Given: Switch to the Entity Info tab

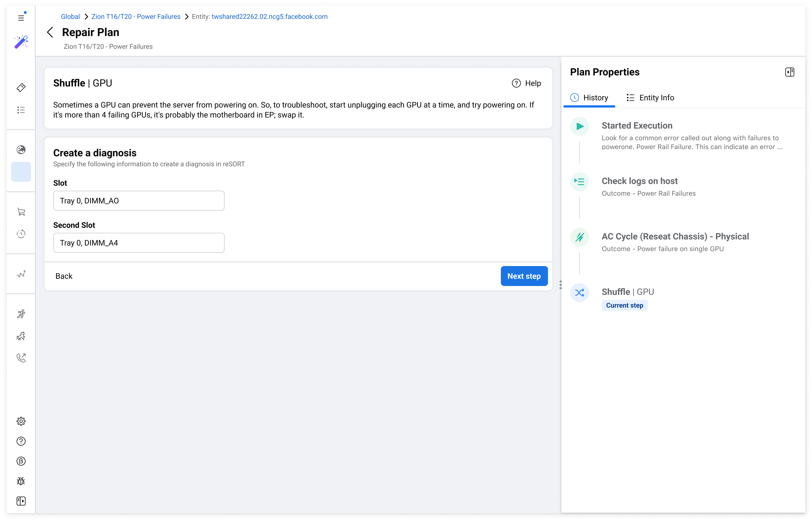Looking at the screenshot, I should tap(650, 98).
